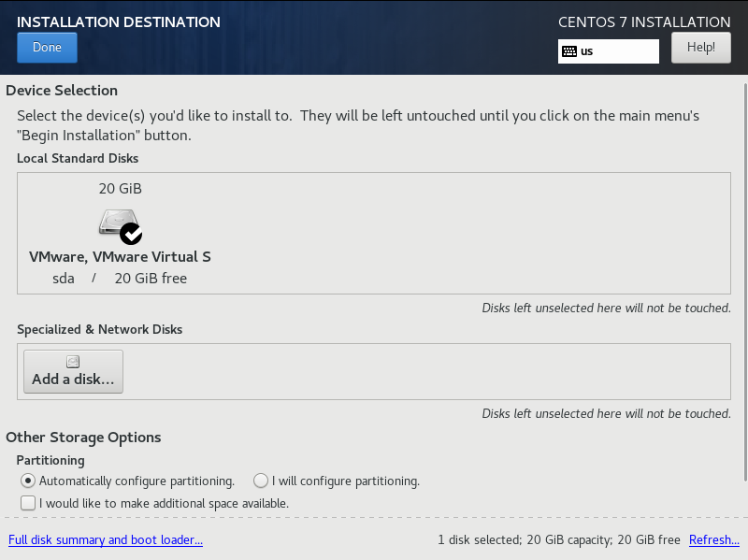The image size is (748, 560).
Task: Click the 'us' keyboard layout text field
Action: [x=609, y=51]
